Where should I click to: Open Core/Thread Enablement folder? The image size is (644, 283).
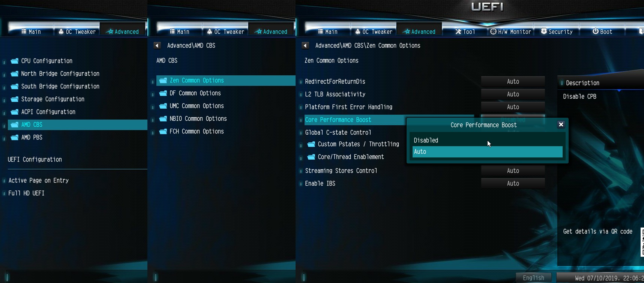pos(345,157)
